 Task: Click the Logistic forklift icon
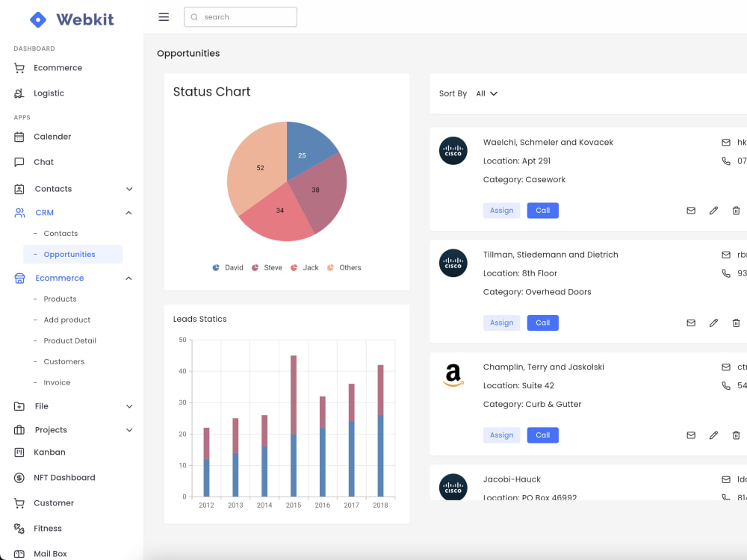point(19,93)
